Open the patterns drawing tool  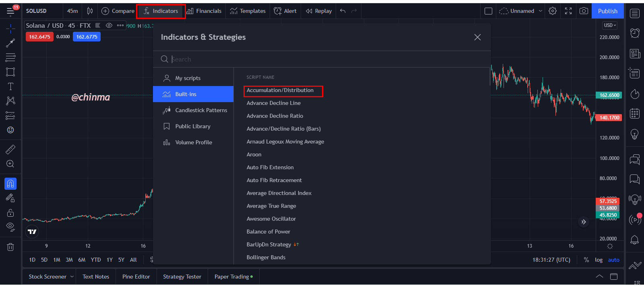(10, 101)
